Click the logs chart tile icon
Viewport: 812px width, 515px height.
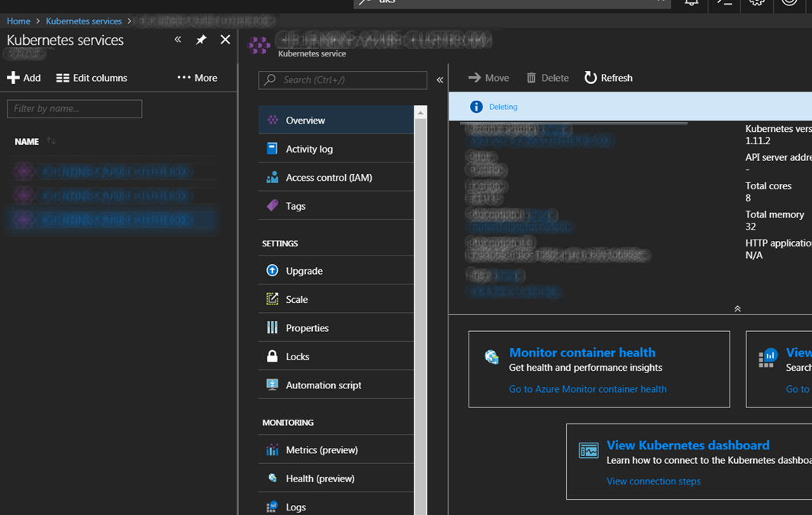tap(768, 357)
